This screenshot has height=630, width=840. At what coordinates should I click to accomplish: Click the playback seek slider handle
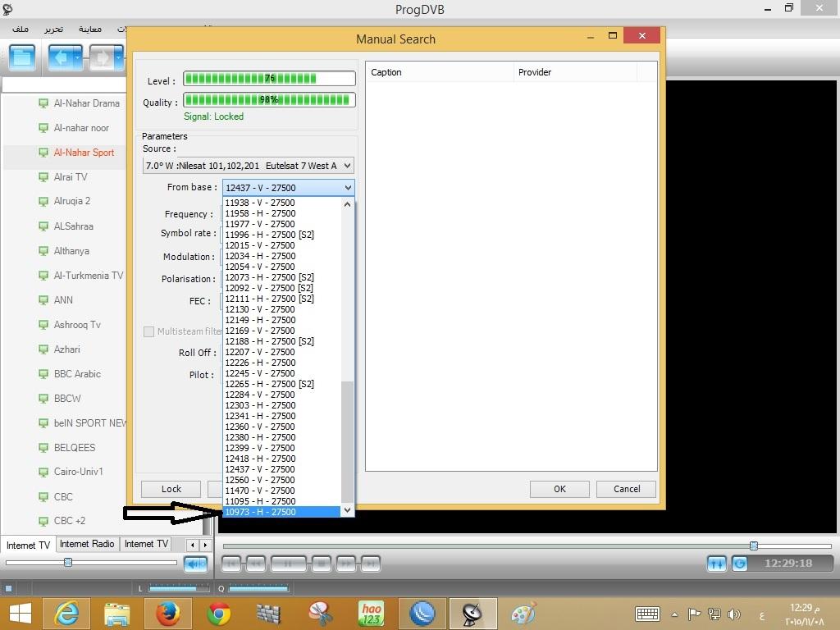(754, 546)
